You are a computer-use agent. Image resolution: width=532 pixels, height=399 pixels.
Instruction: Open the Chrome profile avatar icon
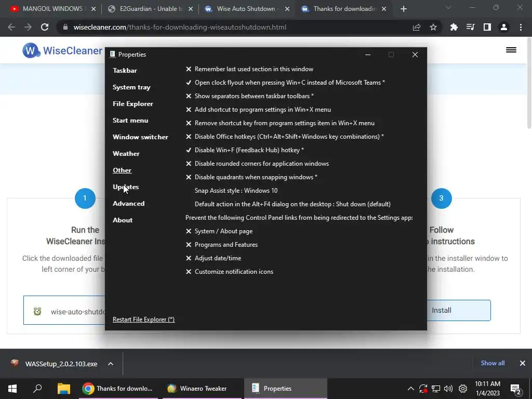tap(504, 27)
